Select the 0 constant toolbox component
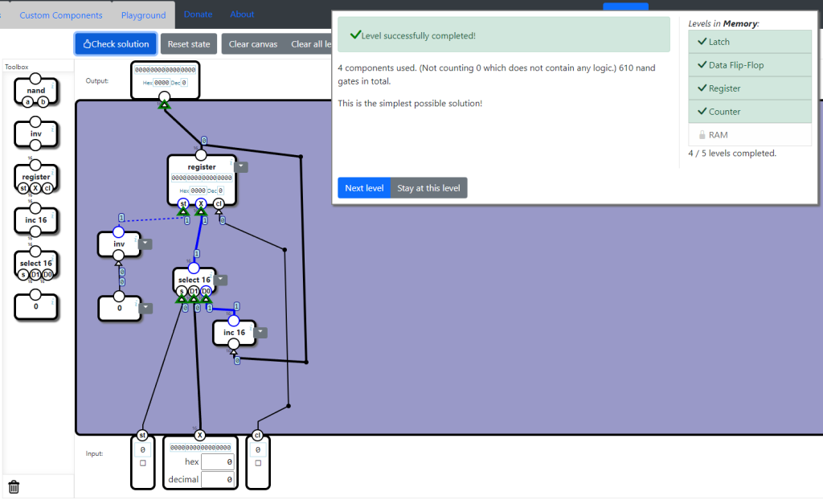Image resolution: width=823 pixels, height=504 pixels. [36, 306]
